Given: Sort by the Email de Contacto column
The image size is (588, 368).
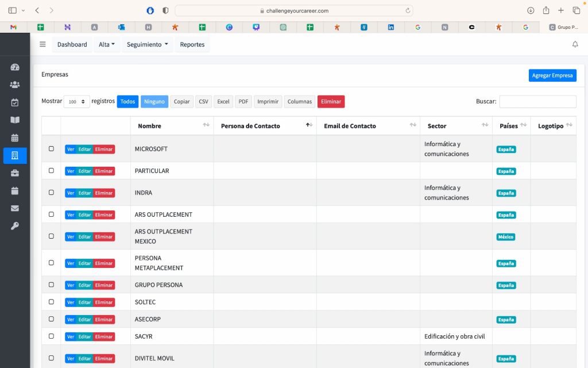Looking at the screenshot, I should click(368, 126).
